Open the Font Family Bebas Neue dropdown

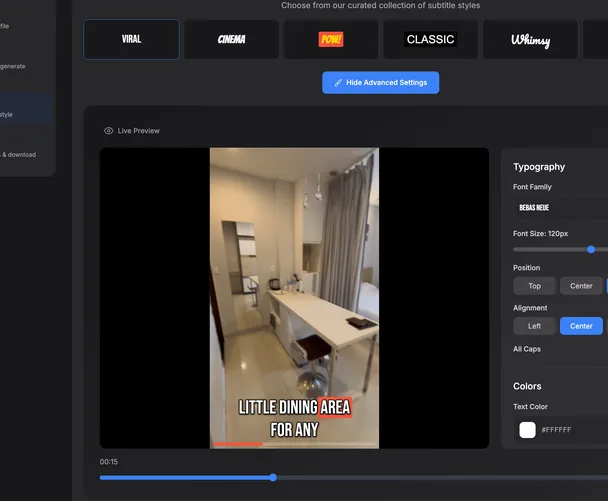[561, 207]
